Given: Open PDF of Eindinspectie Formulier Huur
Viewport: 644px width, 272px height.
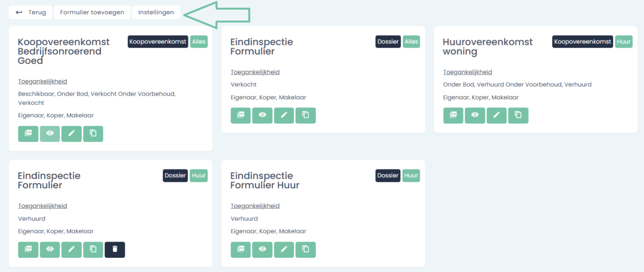Looking at the screenshot, I should click(x=241, y=250).
